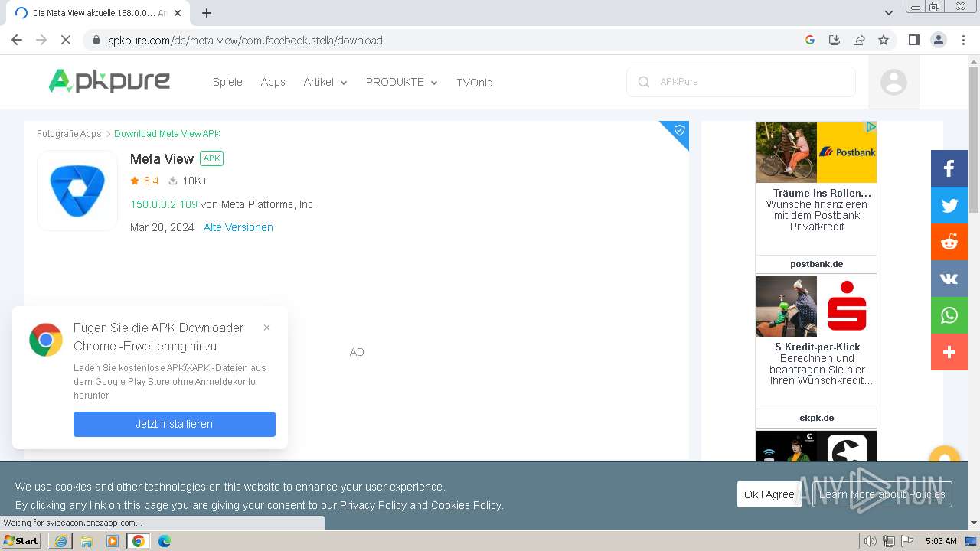Open the Cookies Policy link
The image size is (980, 551).
point(465,505)
